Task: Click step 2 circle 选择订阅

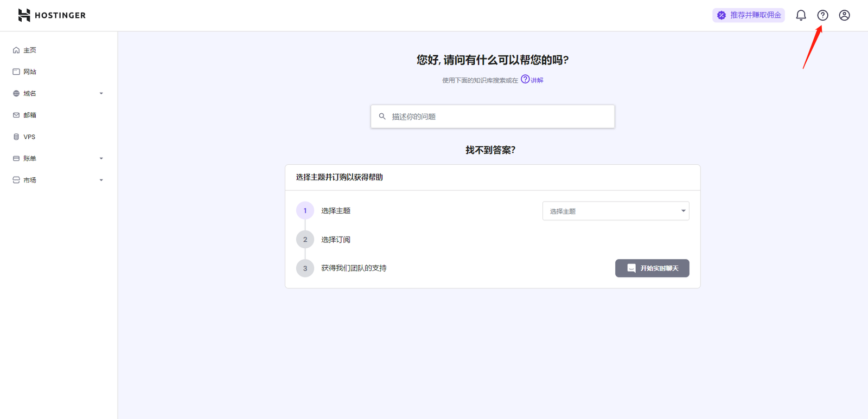Action: [x=305, y=240]
